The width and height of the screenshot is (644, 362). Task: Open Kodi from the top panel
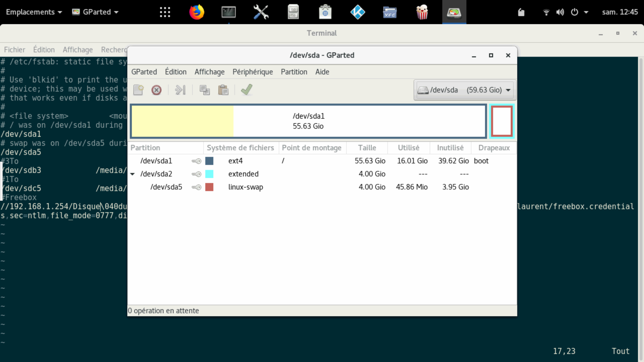coord(358,12)
